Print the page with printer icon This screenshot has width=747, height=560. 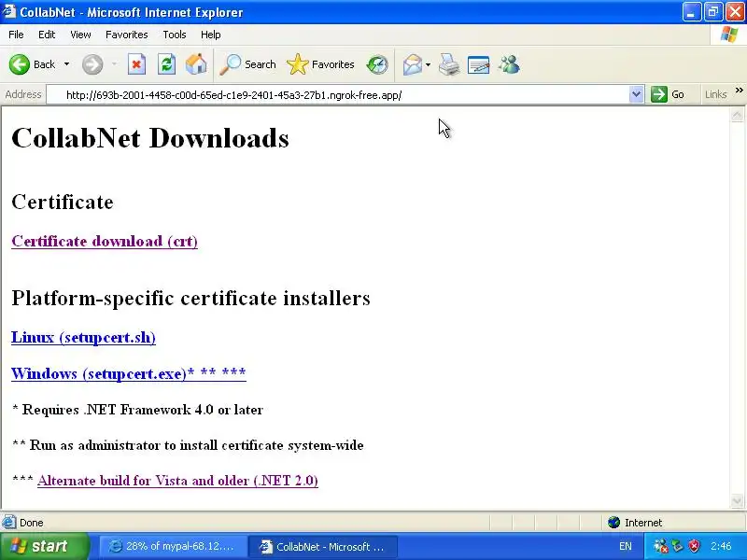[x=449, y=64]
